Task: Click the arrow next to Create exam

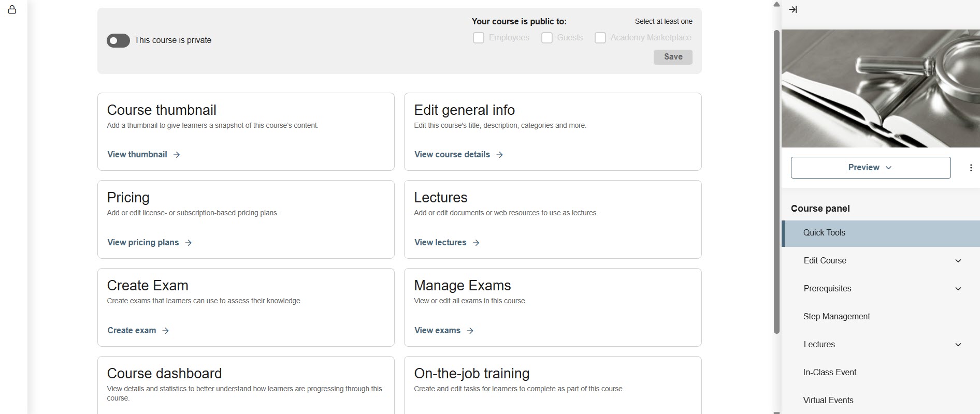Action: [x=165, y=331]
